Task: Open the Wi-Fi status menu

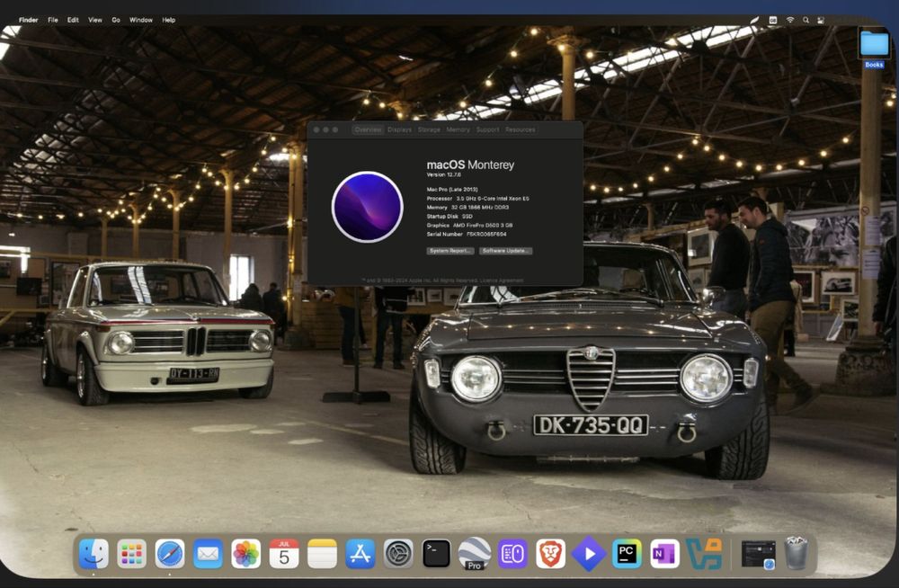Action: coord(790,20)
